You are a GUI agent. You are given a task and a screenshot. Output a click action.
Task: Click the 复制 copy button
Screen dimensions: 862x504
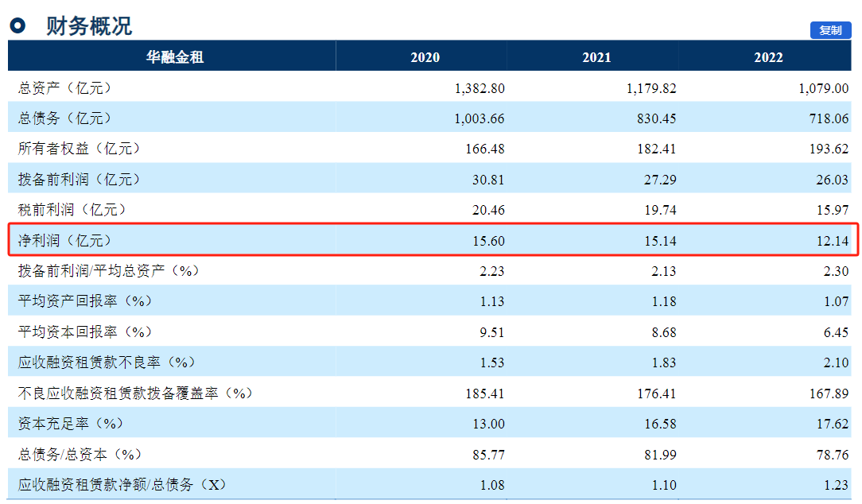click(x=830, y=30)
